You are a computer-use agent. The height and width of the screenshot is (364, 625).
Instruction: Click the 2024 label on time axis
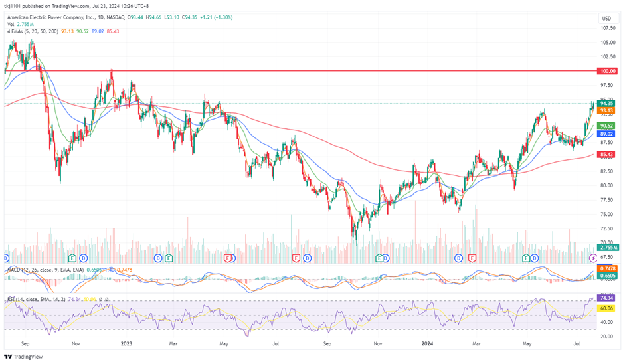[427, 343]
